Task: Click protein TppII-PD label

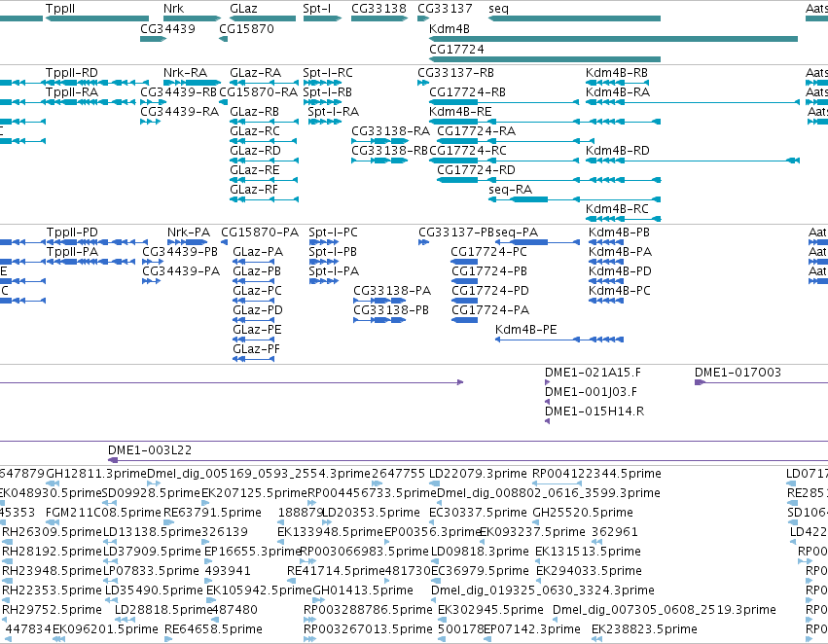Action: (x=72, y=233)
